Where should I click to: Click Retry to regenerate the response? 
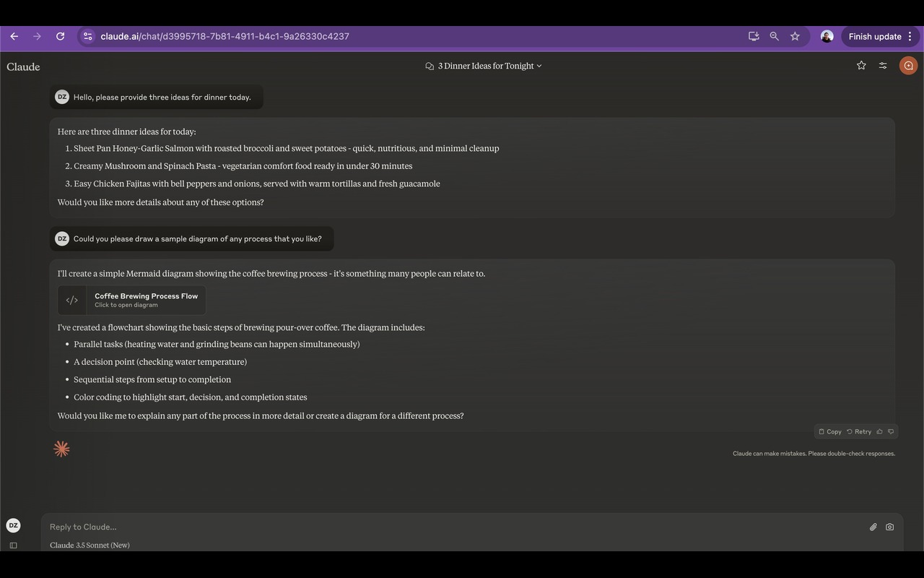(859, 431)
